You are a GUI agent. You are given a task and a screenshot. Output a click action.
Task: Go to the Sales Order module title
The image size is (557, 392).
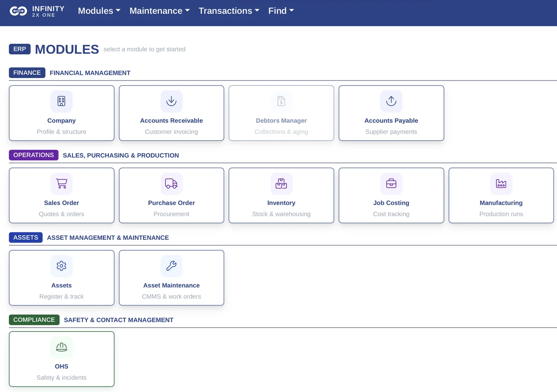[61, 203]
